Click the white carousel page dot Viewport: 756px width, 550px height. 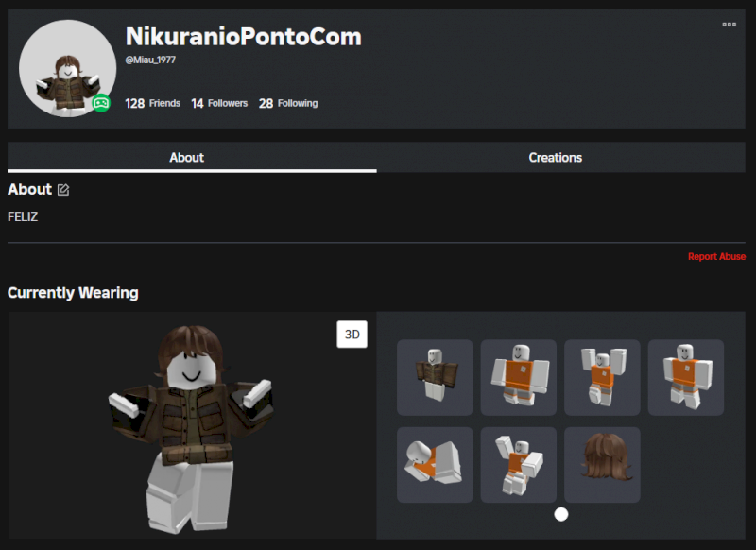click(560, 514)
